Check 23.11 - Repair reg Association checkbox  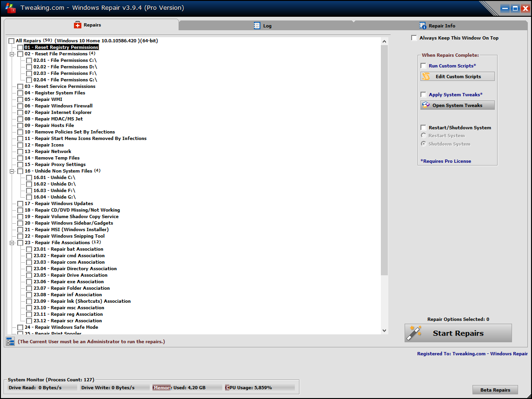29,314
